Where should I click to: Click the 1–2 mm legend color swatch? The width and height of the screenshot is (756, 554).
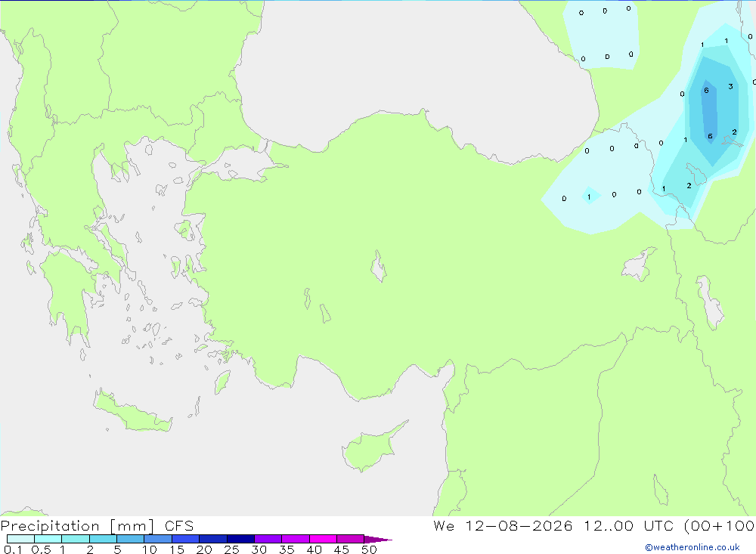[75, 539]
